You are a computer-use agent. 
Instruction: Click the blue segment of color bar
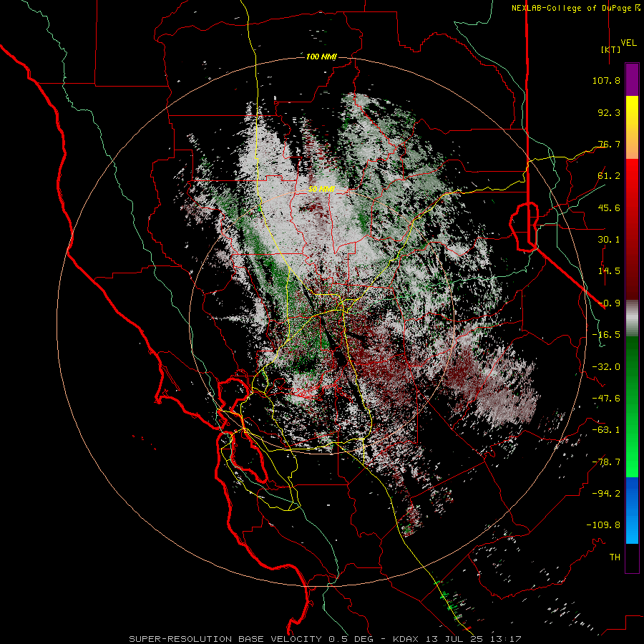pos(632,510)
